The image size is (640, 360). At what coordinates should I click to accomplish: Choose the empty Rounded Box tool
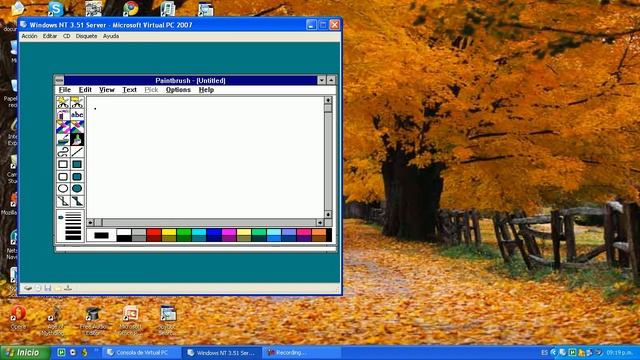[63, 176]
